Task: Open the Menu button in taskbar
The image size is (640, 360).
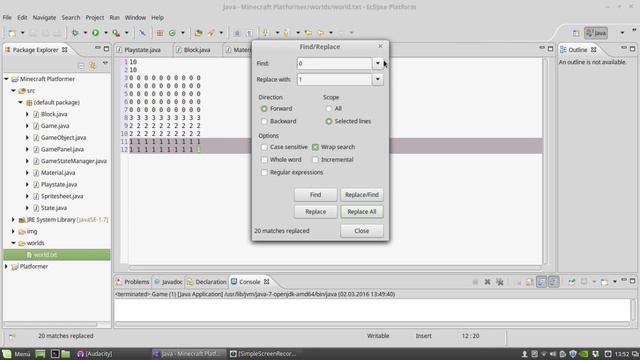Action: (x=16, y=354)
